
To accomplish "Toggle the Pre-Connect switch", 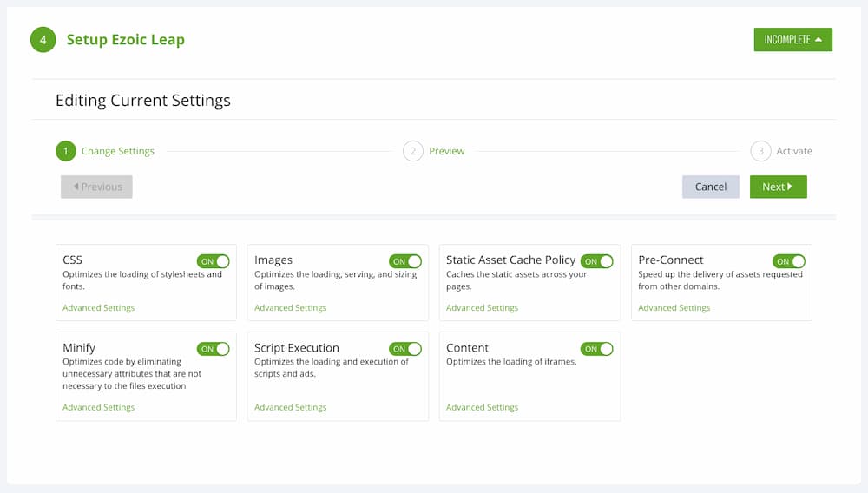I will 789,261.
